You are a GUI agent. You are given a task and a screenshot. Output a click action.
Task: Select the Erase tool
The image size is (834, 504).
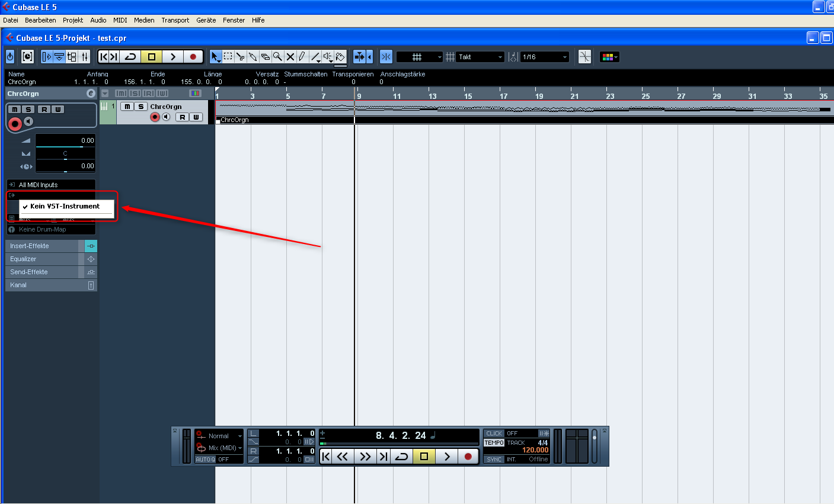[266, 57]
